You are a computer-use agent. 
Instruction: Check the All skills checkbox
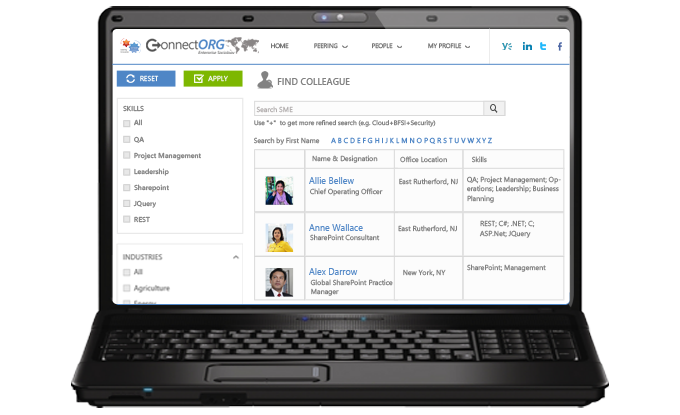click(127, 123)
